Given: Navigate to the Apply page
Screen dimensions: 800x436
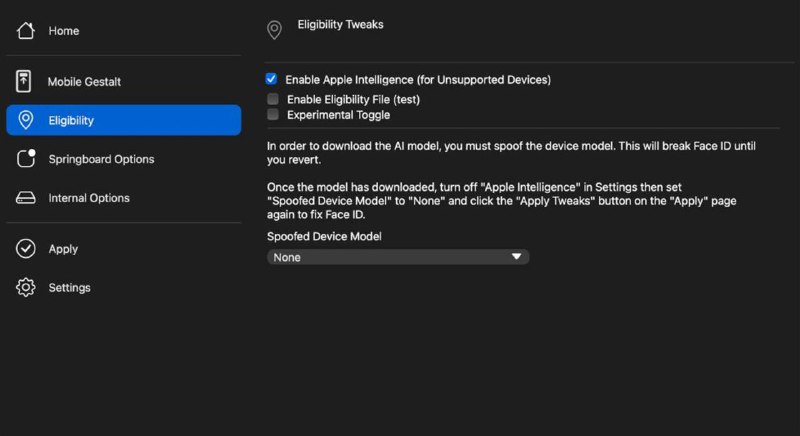Looking at the screenshot, I should 63,249.
